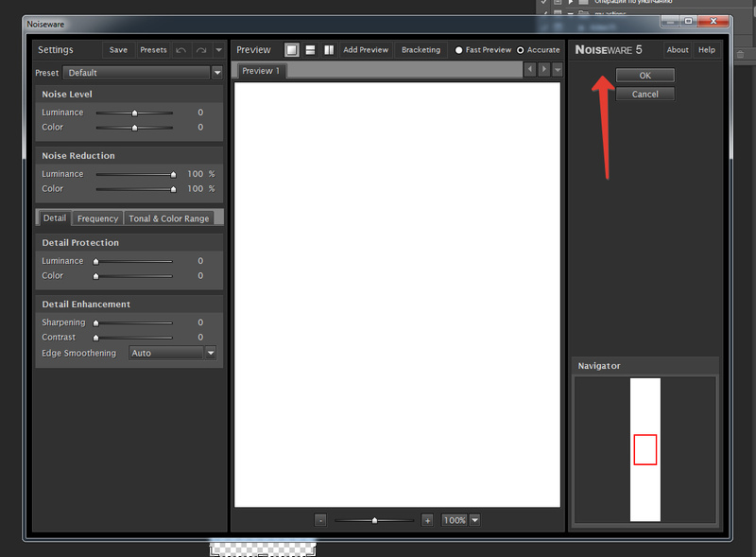Click the zoom in plus button

click(427, 520)
